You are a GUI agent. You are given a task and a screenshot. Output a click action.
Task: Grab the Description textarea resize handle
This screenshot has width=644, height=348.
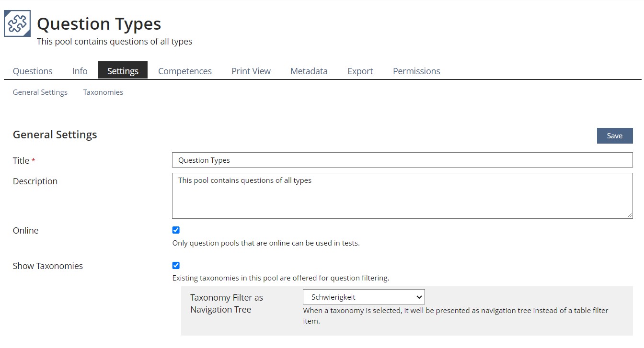[x=630, y=215]
